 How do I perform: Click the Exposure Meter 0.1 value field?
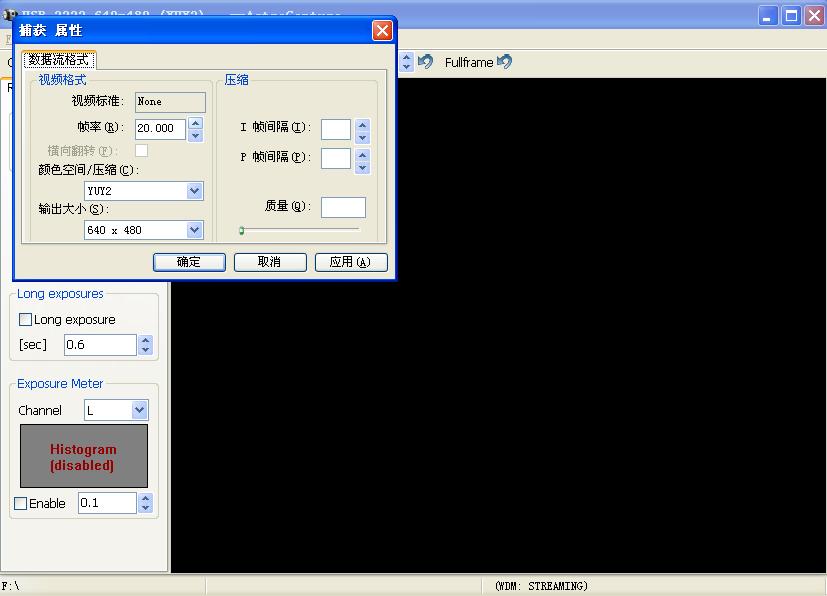107,503
